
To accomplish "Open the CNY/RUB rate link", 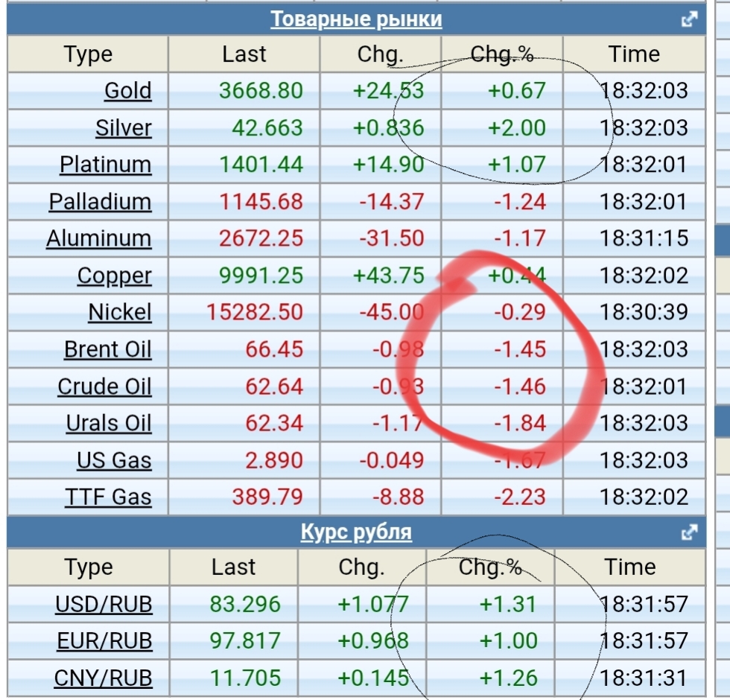I will [103, 678].
